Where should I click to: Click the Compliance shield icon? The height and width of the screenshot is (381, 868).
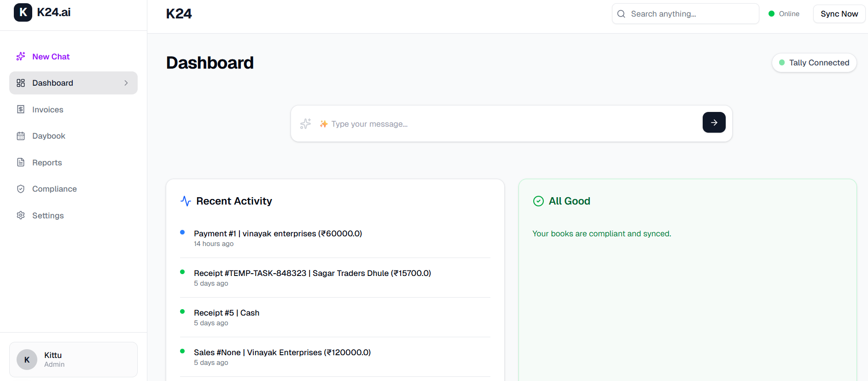point(21,189)
